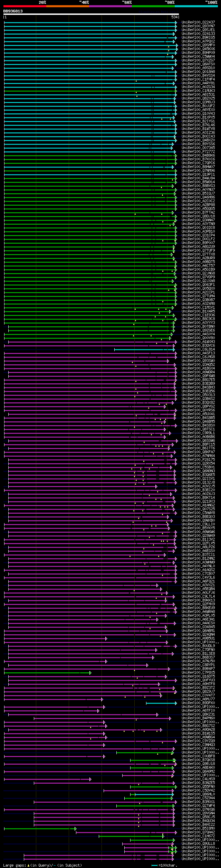Image resolution: width=221 pixels, height=868 pixels.
Task: Click label UniRef100_A1WXH3
Action: pyautogui.click(x=198, y=342)
